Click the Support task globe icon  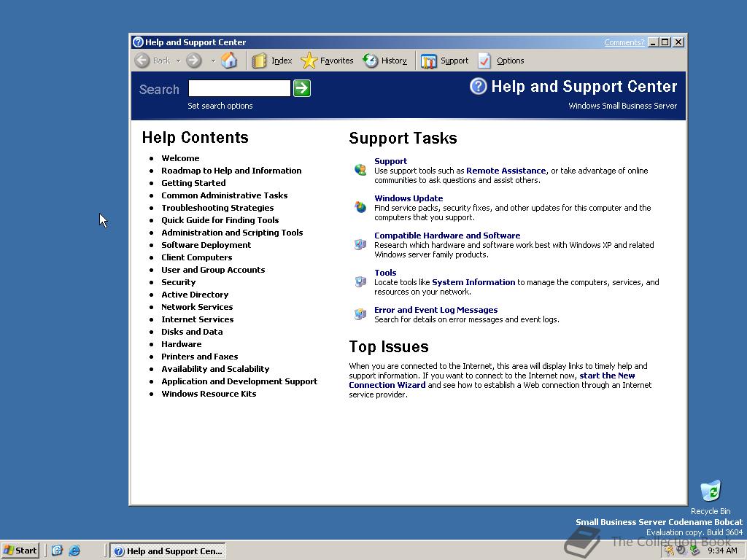click(x=360, y=169)
